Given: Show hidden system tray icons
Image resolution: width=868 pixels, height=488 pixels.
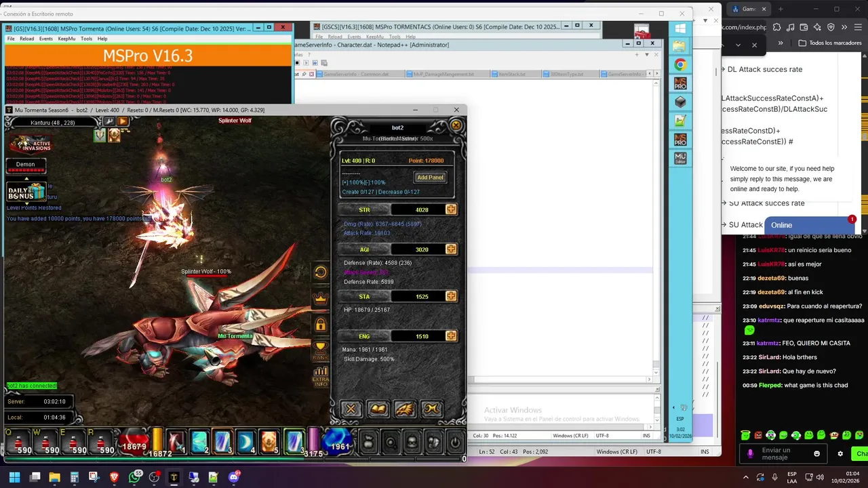Looking at the screenshot, I should click(x=746, y=477).
